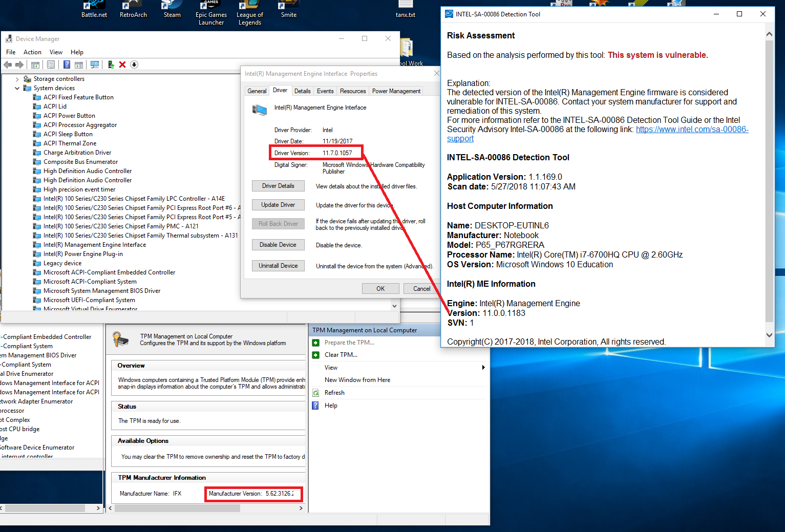Viewport: 785px width, 532px height.
Task: Click the Disable device down-arrow icon
Action: [x=134, y=65]
